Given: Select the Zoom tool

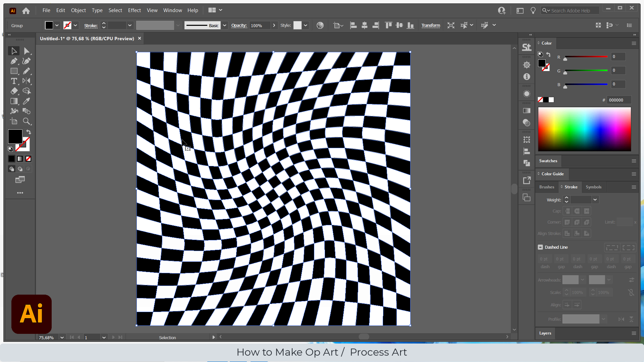Looking at the screenshot, I should click(26, 121).
